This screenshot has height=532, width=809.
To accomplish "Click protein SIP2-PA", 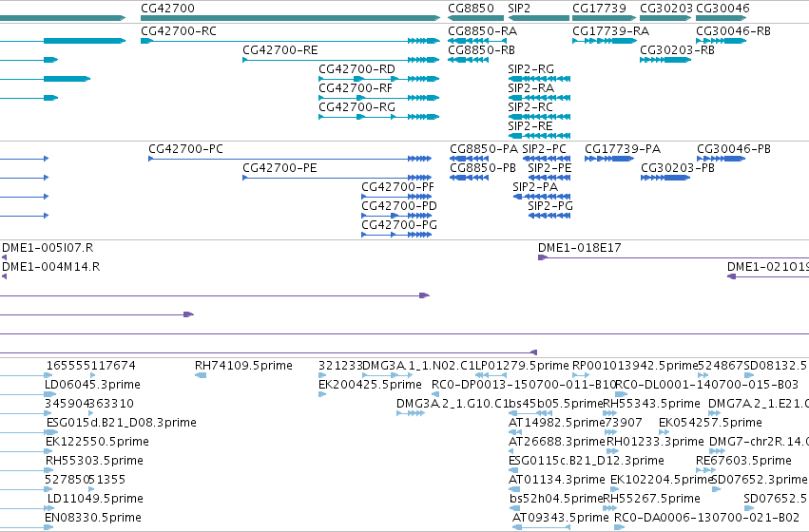I will pyautogui.click(x=535, y=188).
